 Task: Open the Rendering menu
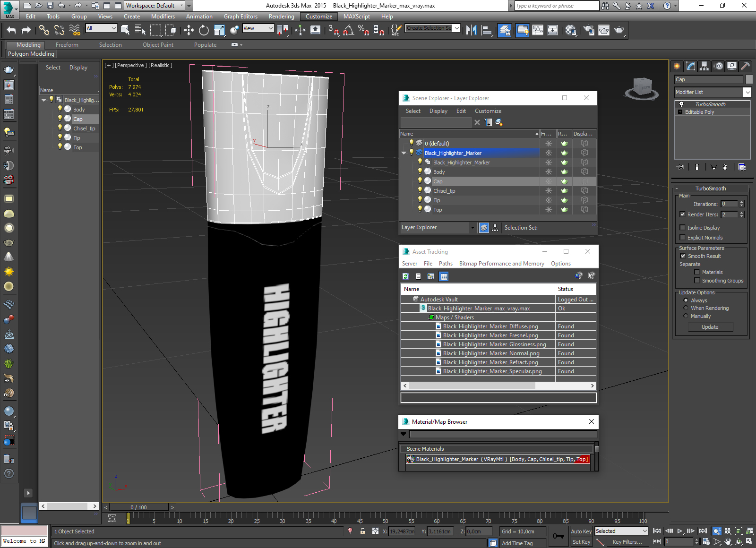281,17
